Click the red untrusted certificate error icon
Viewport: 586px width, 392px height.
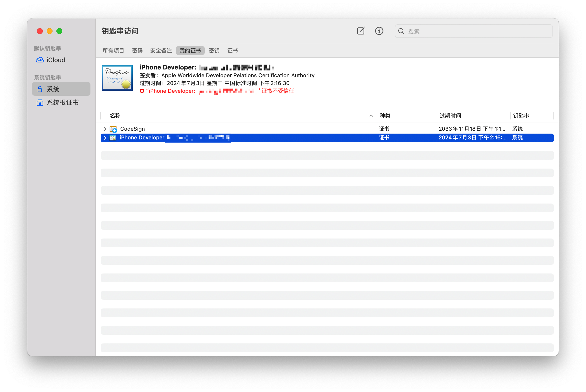142,91
